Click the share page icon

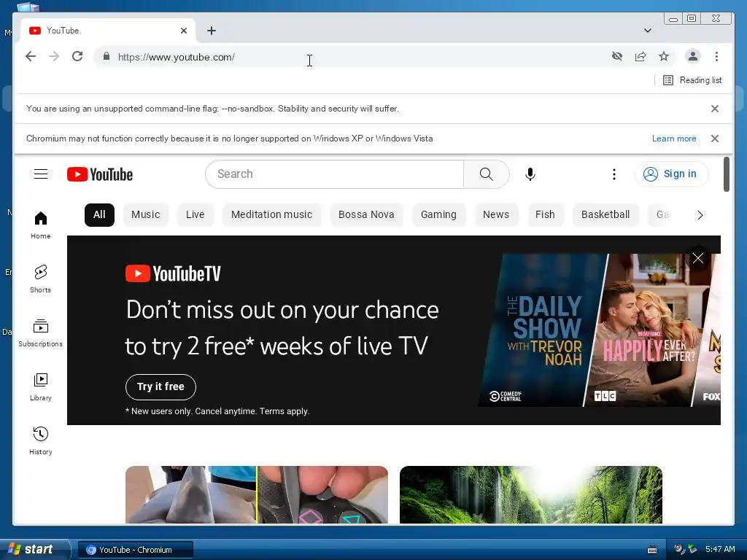click(x=640, y=57)
